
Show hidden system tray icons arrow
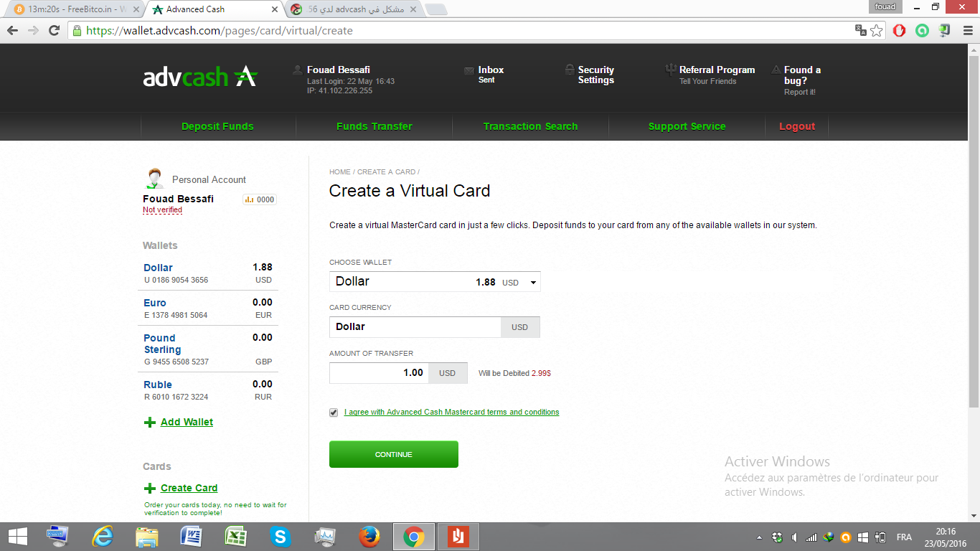759,537
